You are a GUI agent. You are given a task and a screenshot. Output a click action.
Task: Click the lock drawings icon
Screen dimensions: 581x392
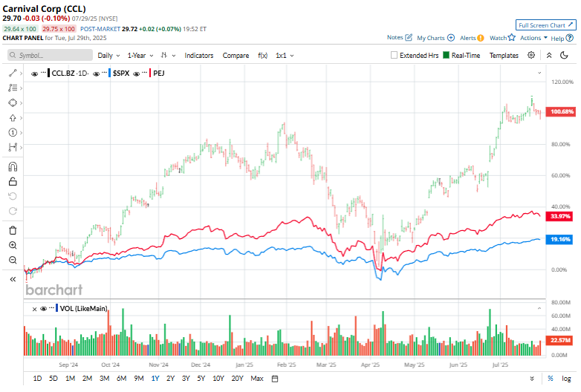point(13,181)
